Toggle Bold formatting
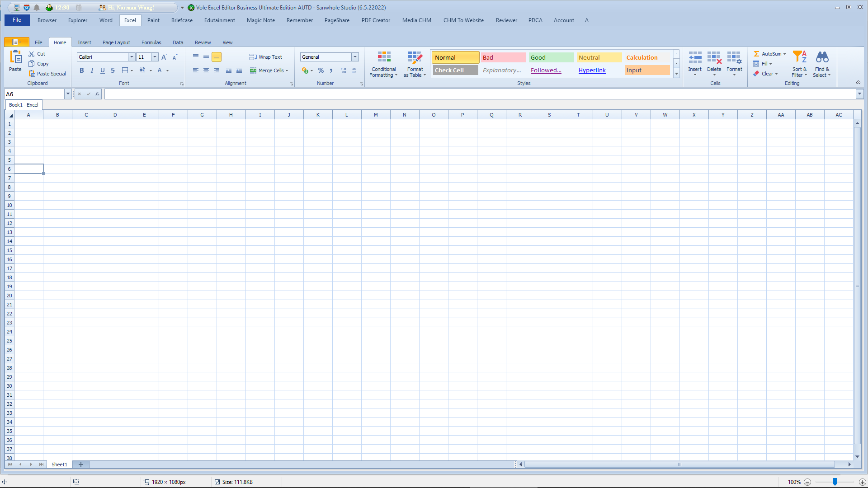This screenshot has width=868, height=488. click(x=82, y=70)
